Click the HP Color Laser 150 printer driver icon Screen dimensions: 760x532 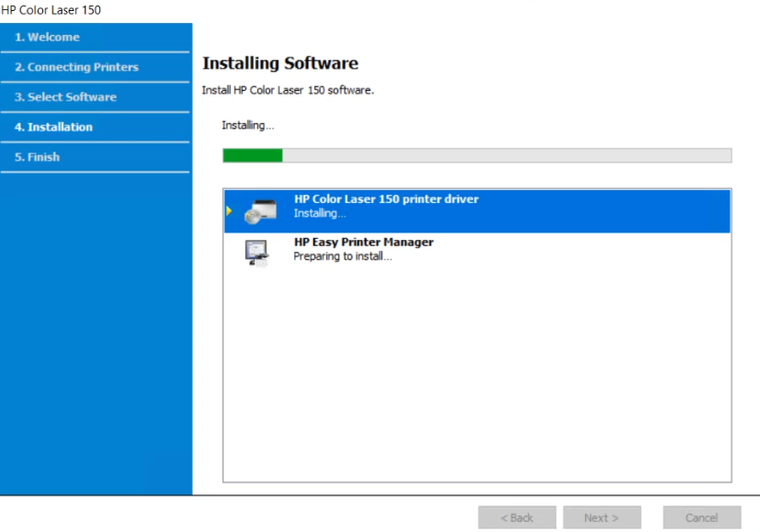point(261,211)
